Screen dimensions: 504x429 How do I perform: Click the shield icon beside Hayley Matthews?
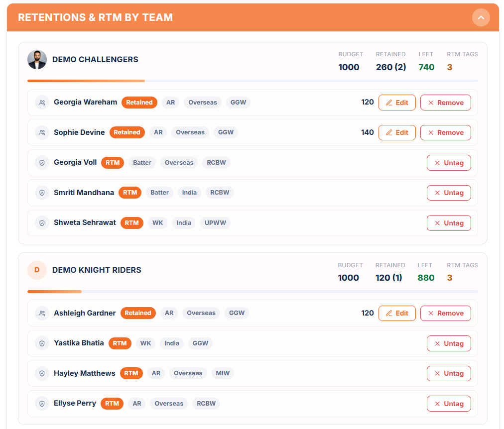42,373
